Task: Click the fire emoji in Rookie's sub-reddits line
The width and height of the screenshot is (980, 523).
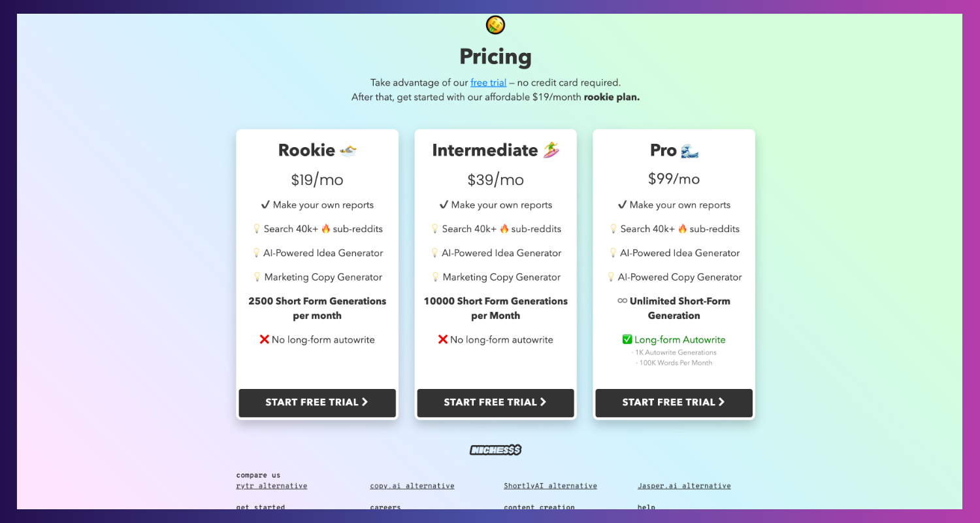Action: tap(325, 229)
